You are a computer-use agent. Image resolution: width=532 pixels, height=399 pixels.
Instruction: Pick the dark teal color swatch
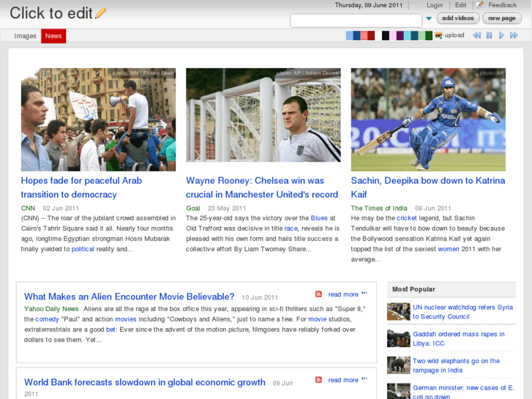pyautogui.click(x=414, y=36)
